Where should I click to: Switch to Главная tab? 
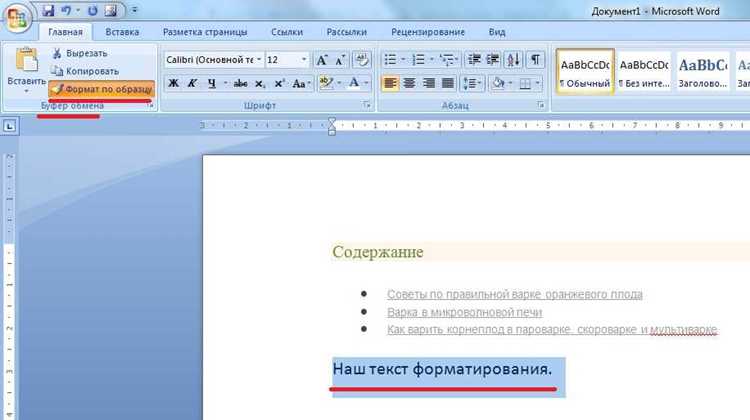coord(65,32)
